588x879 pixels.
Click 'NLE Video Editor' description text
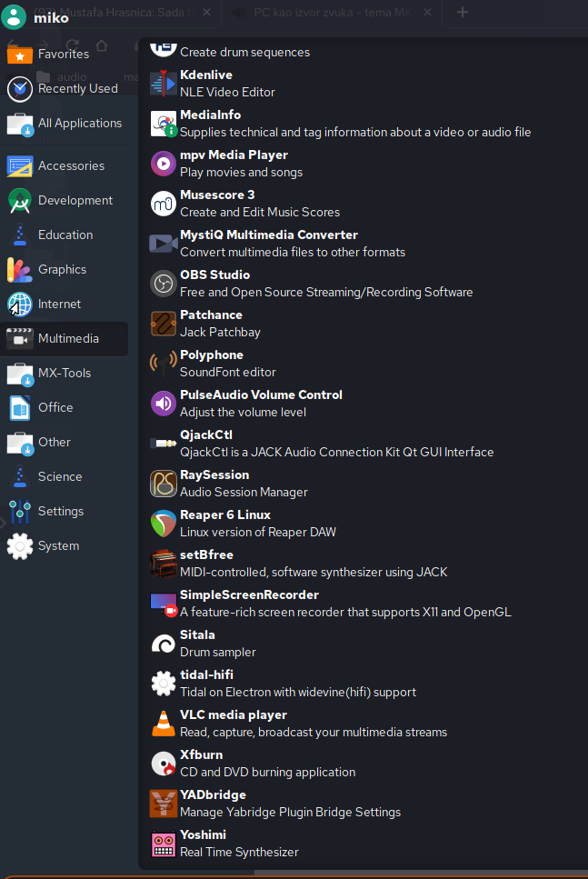pos(227,93)
